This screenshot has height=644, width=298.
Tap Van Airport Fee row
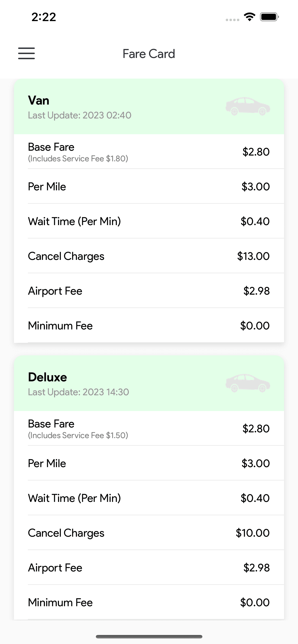pos(149,291)
